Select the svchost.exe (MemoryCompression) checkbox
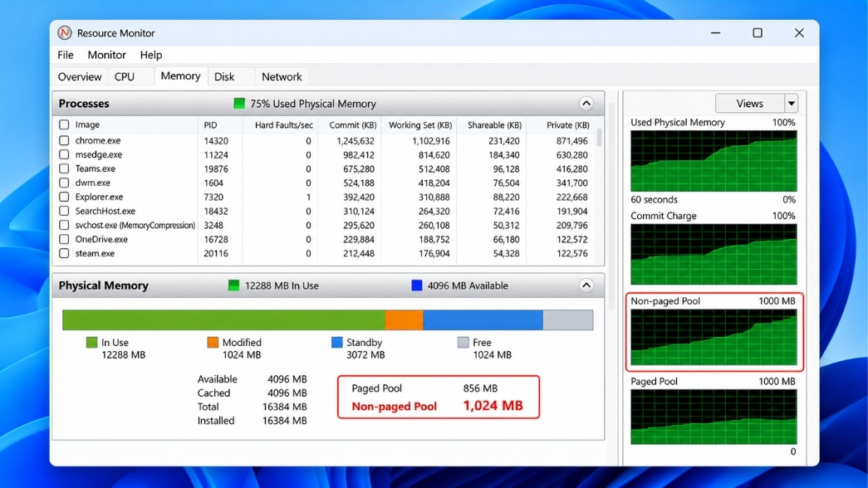The image size is (868, 488). coord(64,225)
